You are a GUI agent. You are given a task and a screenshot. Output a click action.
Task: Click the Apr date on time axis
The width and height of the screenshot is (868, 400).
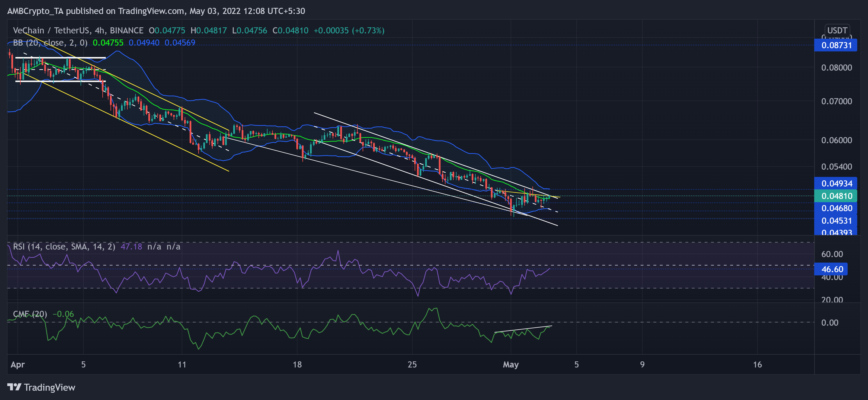click(x=17, y=364)
